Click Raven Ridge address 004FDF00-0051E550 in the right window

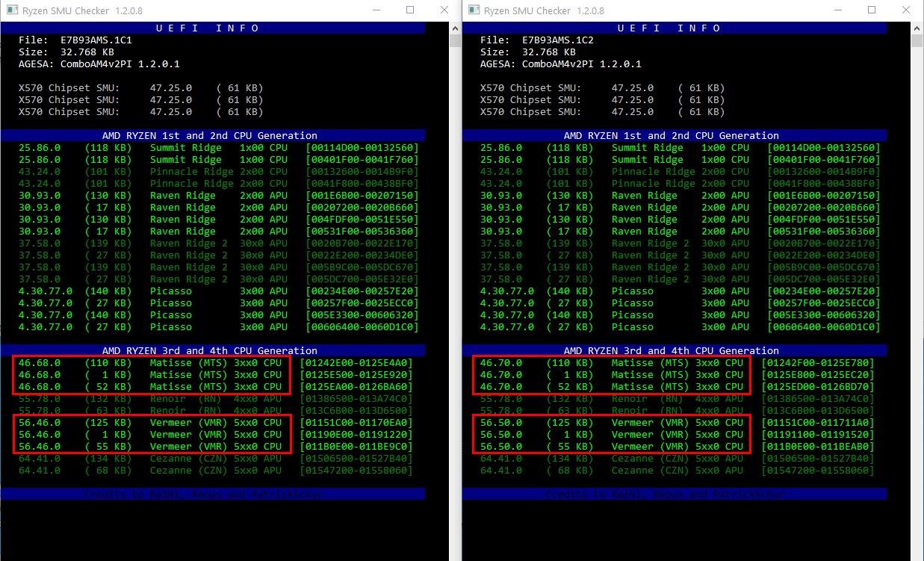pos(824,219)
